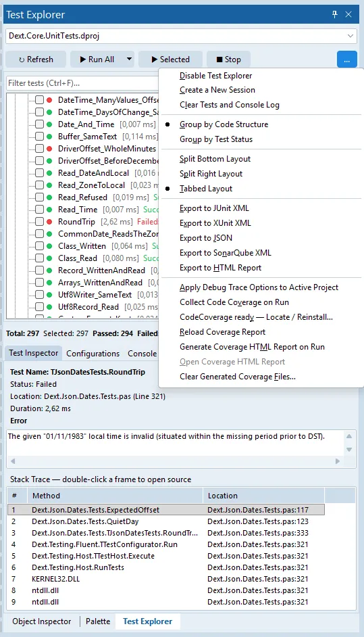Click the Refresh button
Image resolution: width=364 pixels, height=637 pixels.
36,60
